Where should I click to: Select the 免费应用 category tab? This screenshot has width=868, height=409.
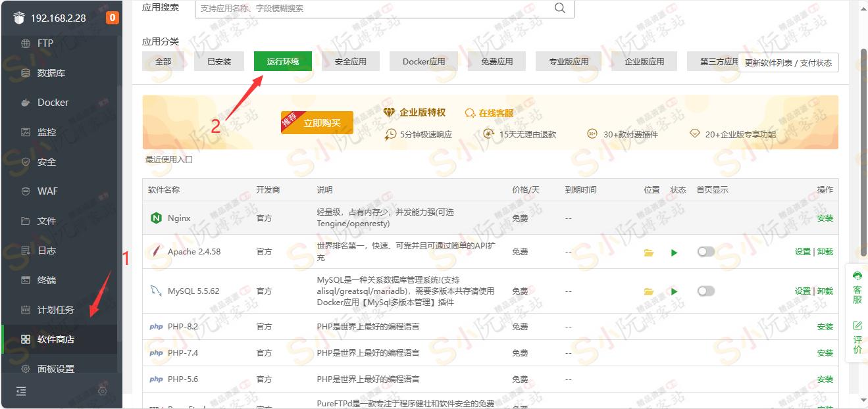point(497,61)
